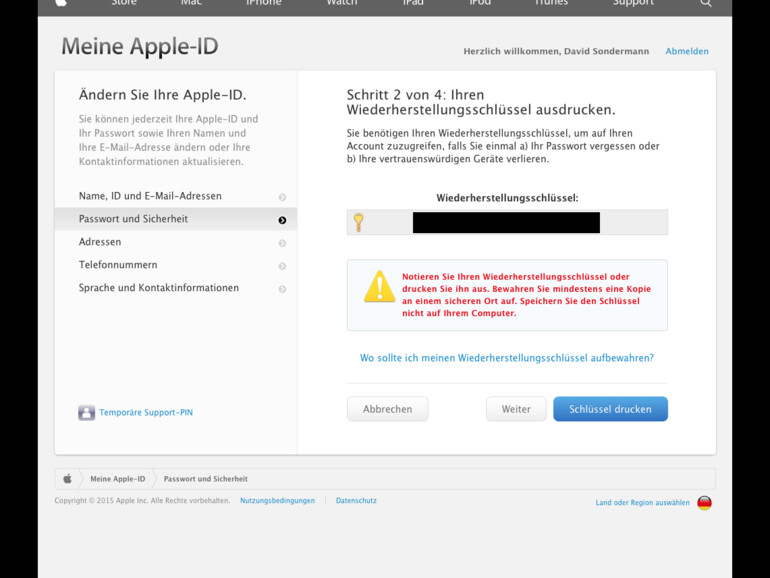This screenshot has height=578, width=770.
Task: Click the arrow icon beside Telefonnummern
Action: tap(282, 266)
